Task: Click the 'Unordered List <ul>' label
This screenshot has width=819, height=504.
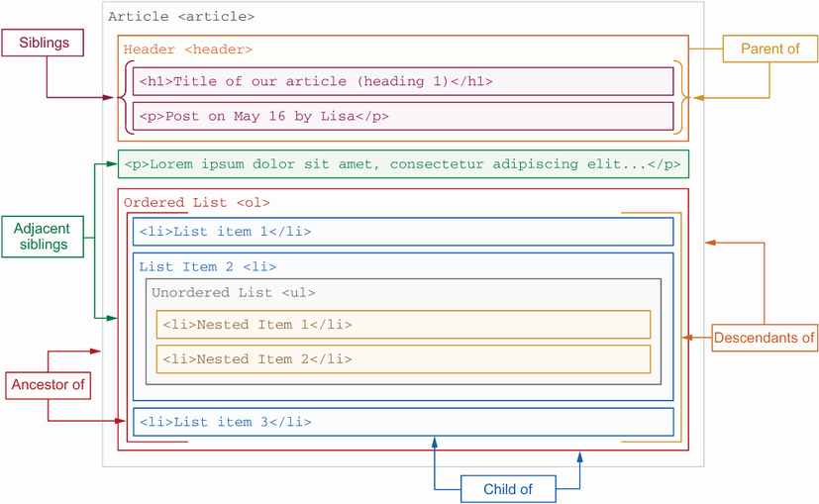Action: (234, 293)
